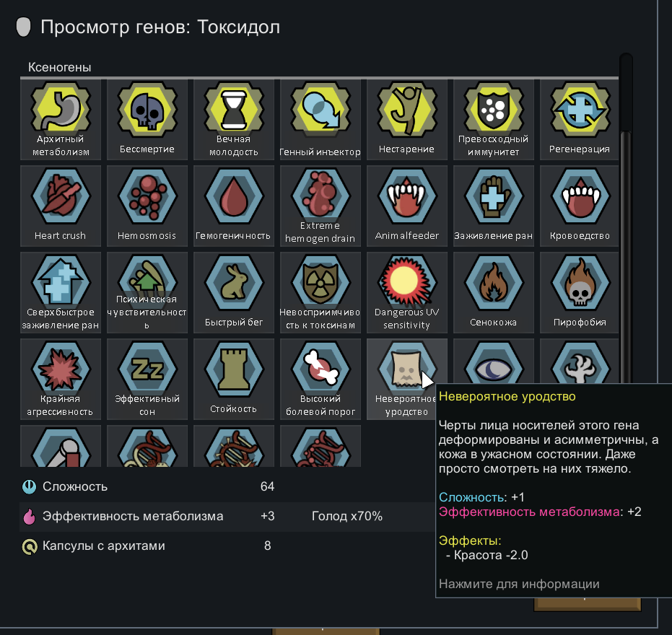
Task: Click the Высокий болевой порог gene
Action: (320, 380)
